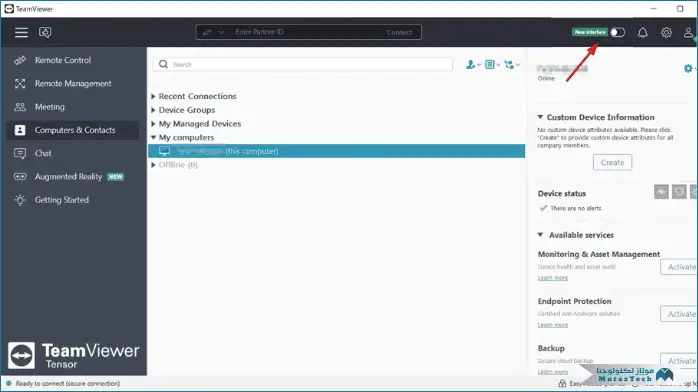The image size is (698, 392).
Task: Open settings with the gear icon in top bar
Action: point(666,32)
